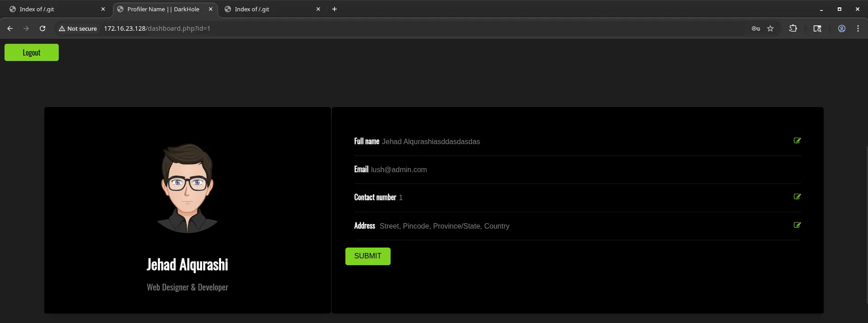
Task: Click the Contact number edit icon
Action: (797, 197)
